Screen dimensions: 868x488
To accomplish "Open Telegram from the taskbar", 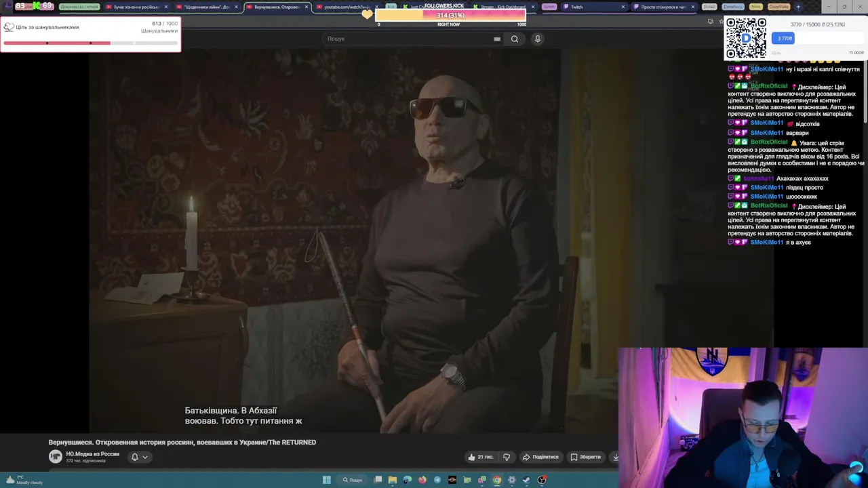I will coord(437,480).
